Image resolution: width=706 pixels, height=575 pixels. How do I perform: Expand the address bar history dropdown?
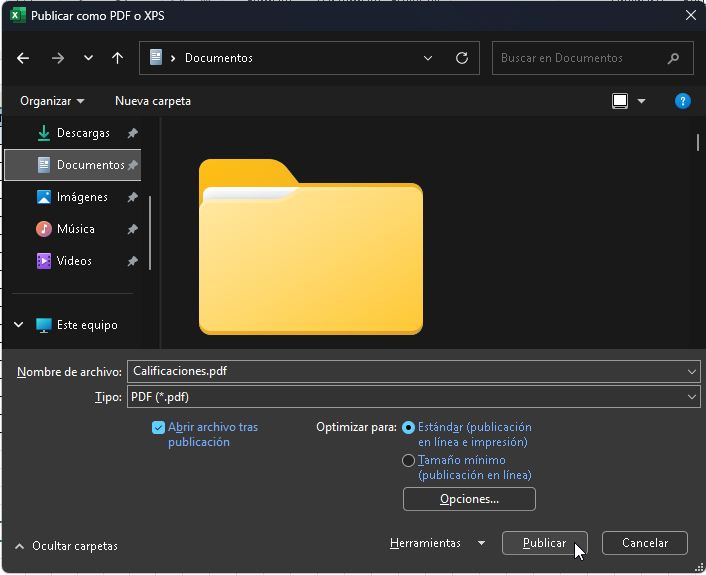428,58
